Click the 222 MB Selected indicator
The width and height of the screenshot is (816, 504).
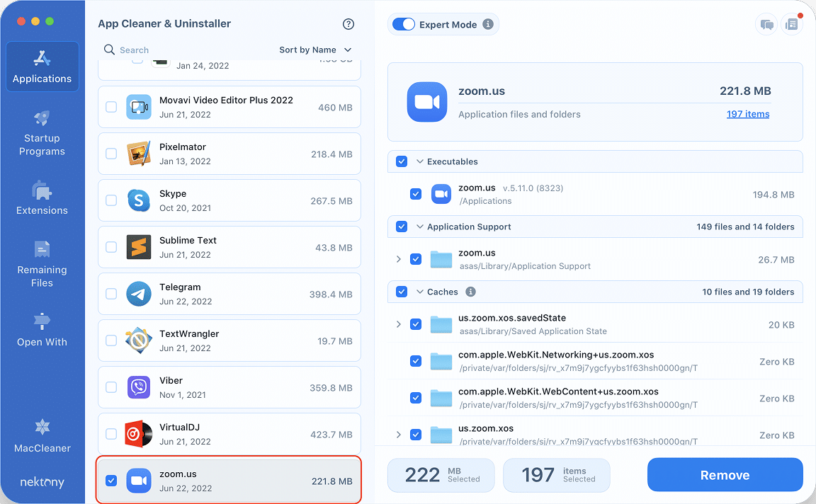click(x=441, y=475)
